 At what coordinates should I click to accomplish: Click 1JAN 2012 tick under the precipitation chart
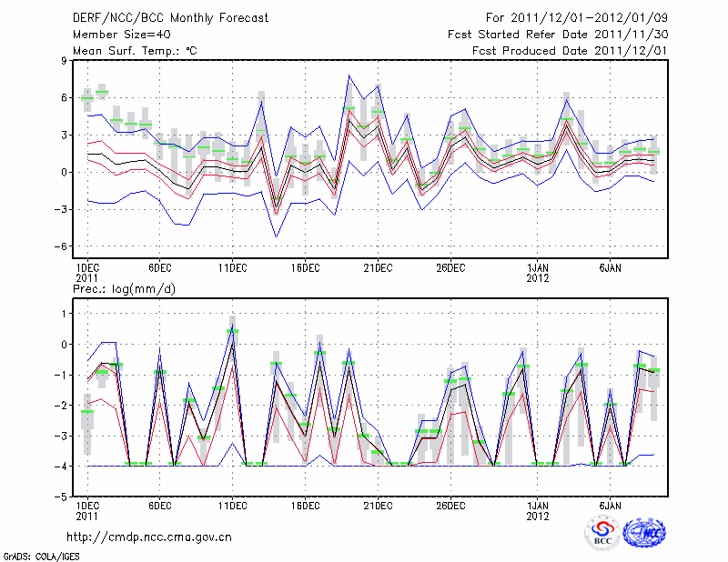538,509
